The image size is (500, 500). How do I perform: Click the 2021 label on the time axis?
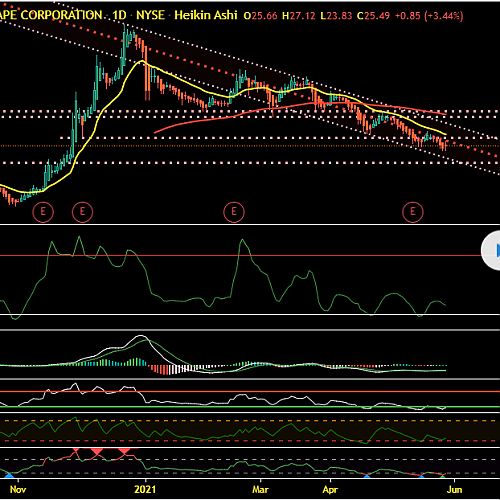click(x=145, y=489)
